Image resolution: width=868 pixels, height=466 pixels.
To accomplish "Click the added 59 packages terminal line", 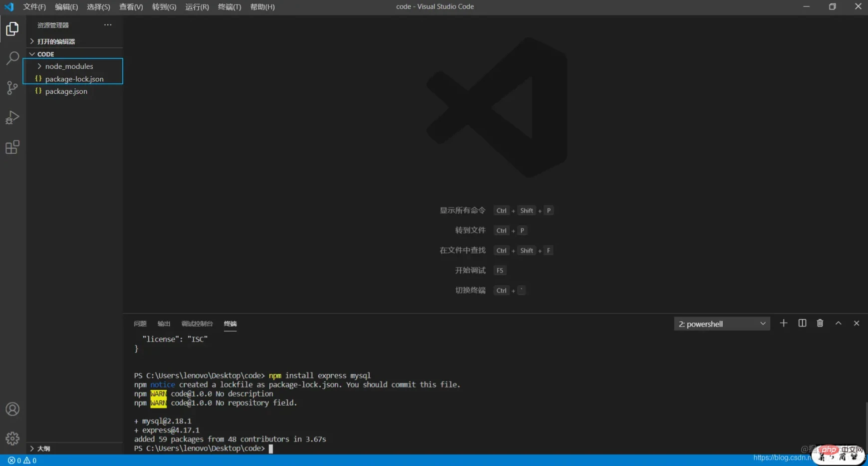I will pyautogui.click(x=230, y=440).
